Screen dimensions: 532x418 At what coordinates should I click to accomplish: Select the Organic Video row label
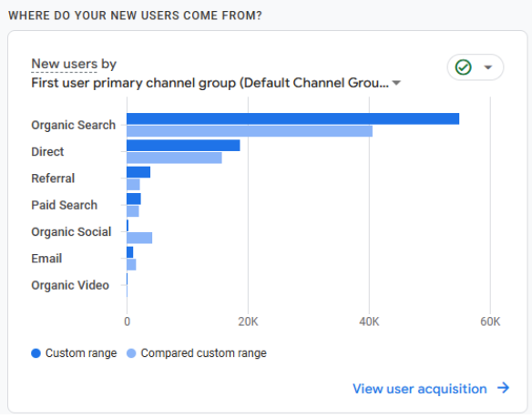tap(70, 285)
